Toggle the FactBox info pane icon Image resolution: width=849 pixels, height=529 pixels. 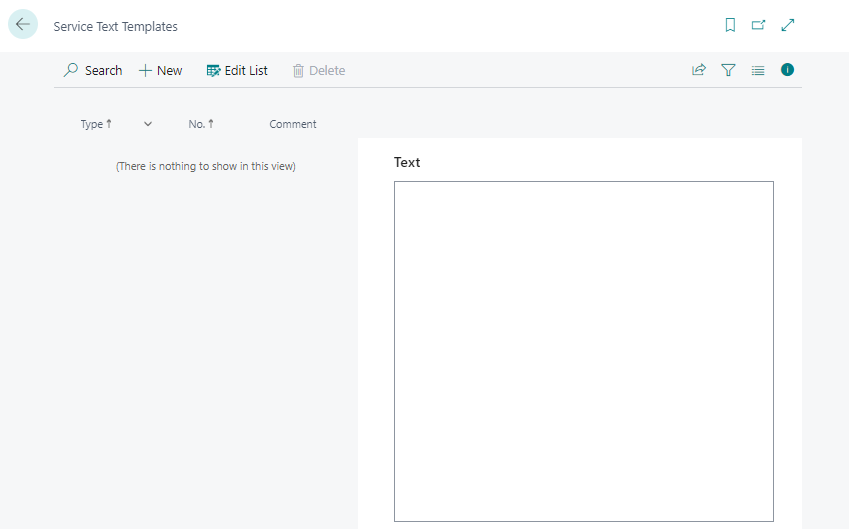(787, 70)
